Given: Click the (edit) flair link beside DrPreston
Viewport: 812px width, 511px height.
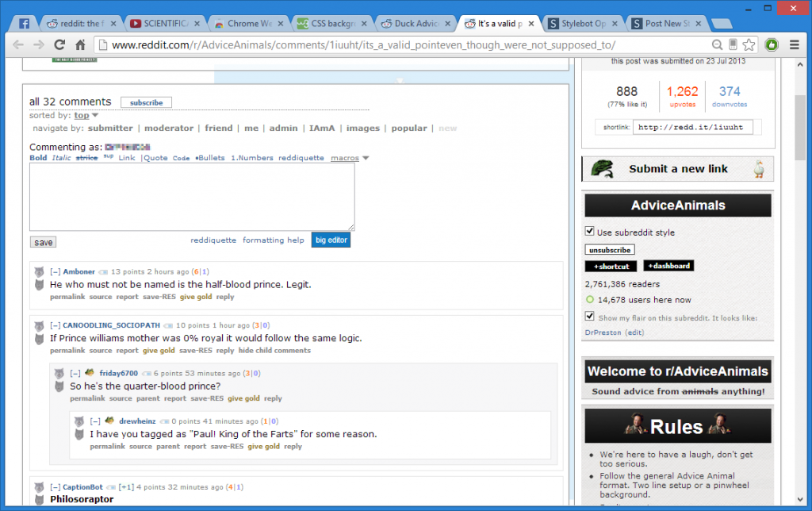Looking at the screenshot, I should click(634, 332).
